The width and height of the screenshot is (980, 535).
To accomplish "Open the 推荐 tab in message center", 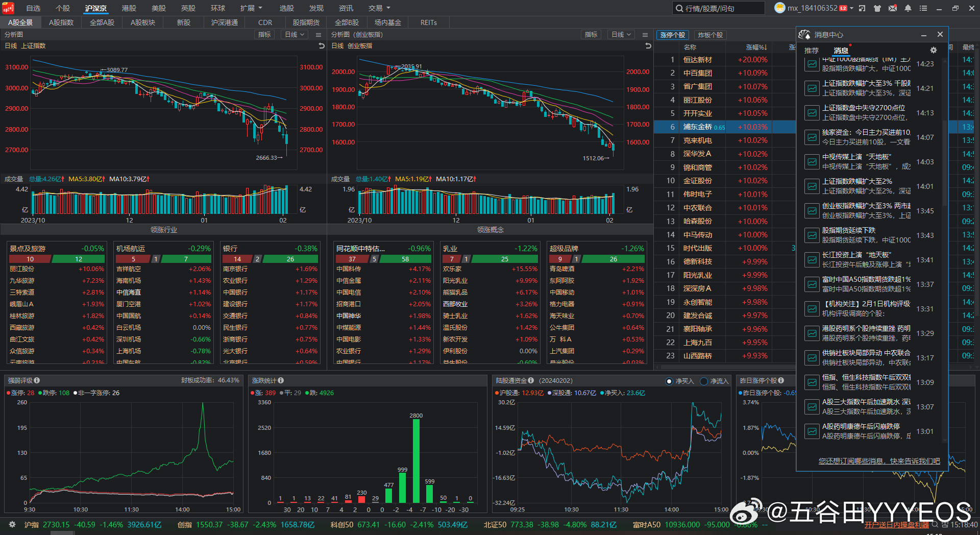I will point(812,50).
